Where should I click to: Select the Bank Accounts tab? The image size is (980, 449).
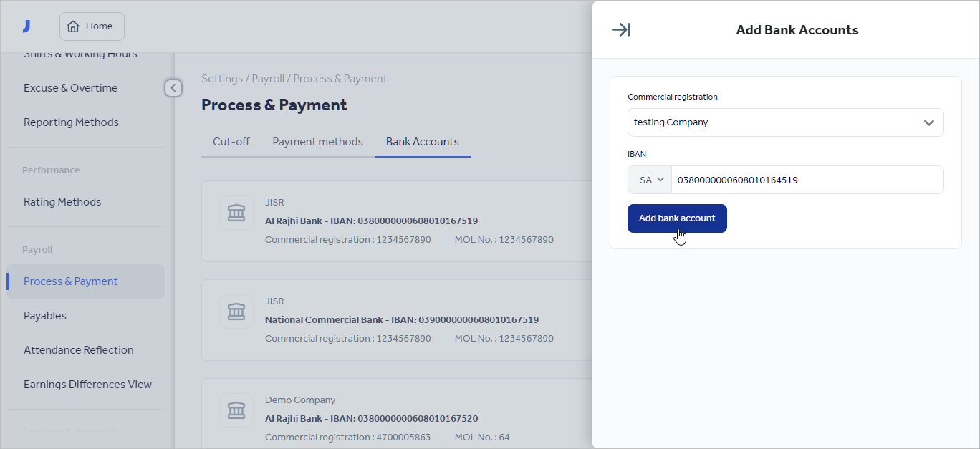(x=422, y=141)
